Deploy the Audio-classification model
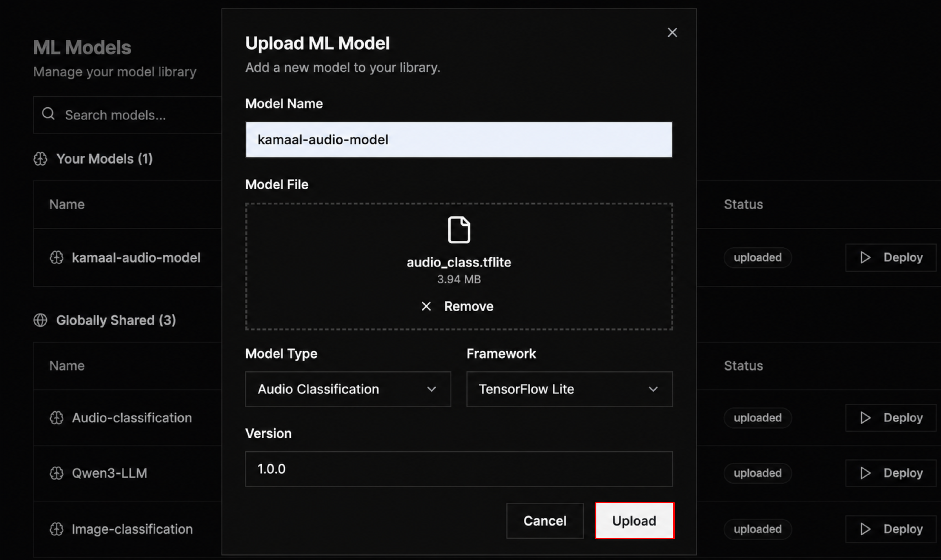Screen dimensions: 941x560 click(891, 418)
